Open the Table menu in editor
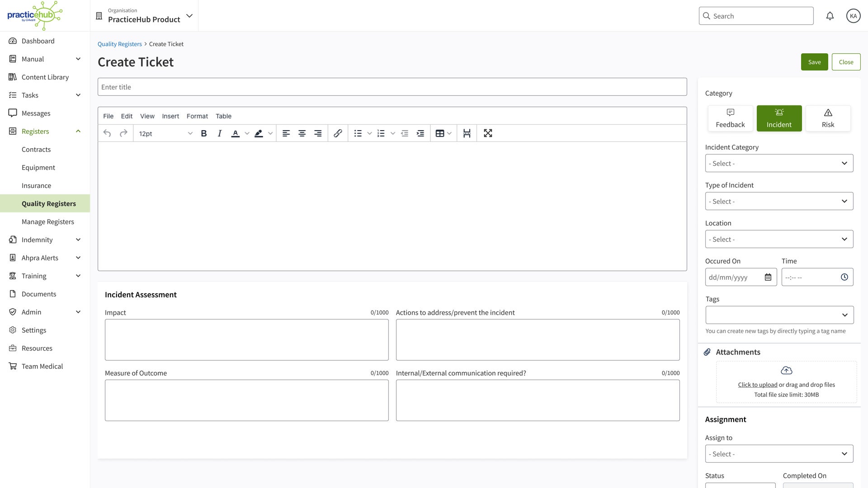This screenshot has width=868, height=488. point(223,116)
